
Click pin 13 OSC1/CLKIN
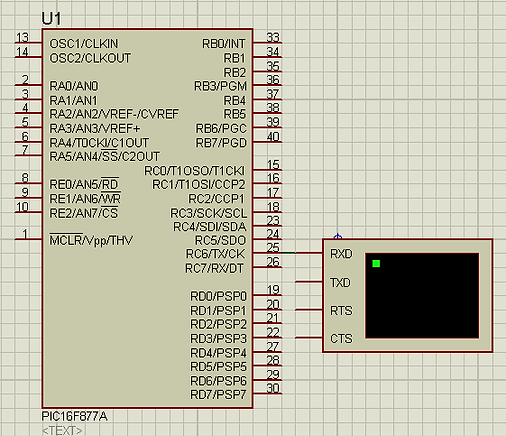click(x=28, y=43)
